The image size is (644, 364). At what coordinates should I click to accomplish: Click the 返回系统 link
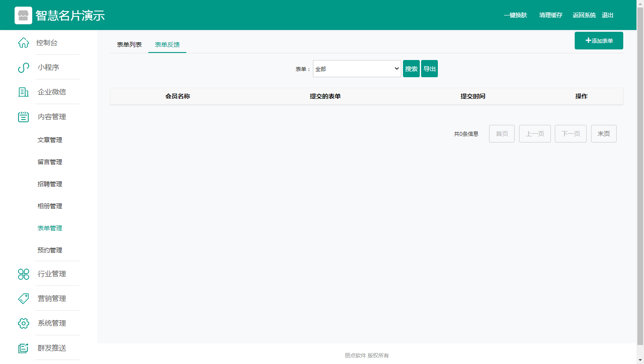tap(584, 15)
